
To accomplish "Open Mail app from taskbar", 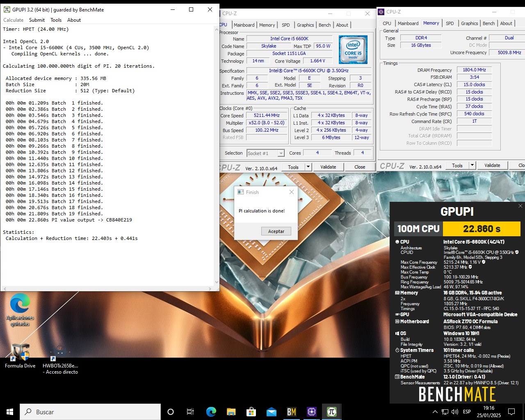I will tap(272, 412).
